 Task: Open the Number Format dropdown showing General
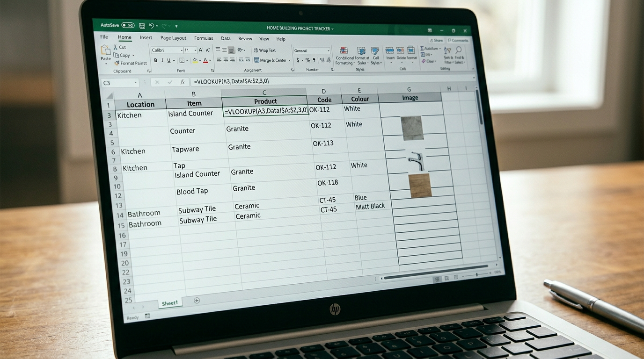(x=328, y=50)
